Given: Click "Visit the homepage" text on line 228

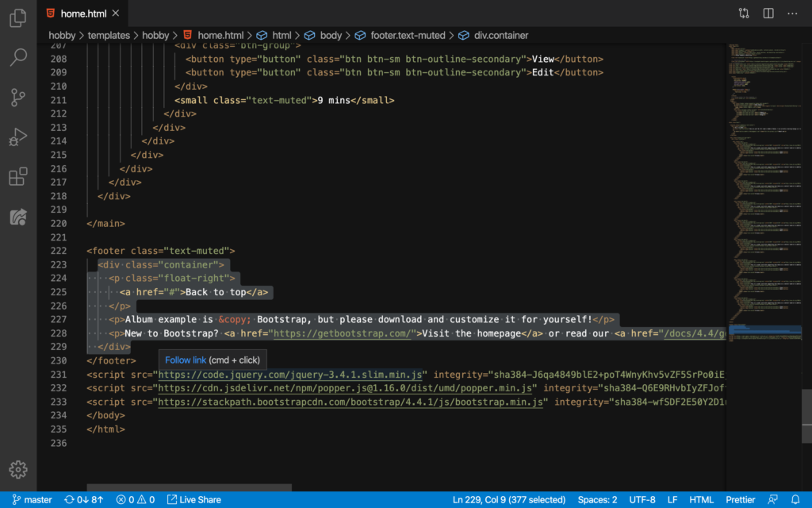Looking at the screenshot, I should click(471, 333).
